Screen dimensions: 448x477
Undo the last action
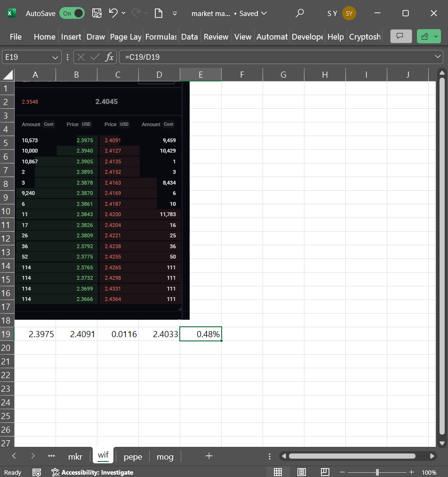(113, 13)
